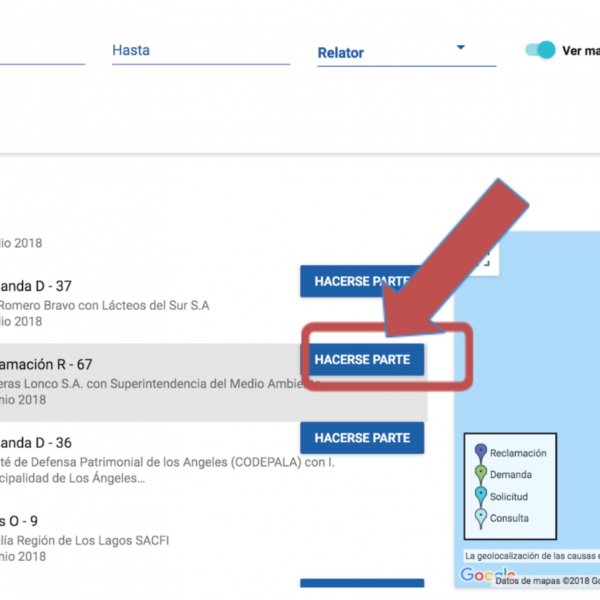This screenshot has height=600, width=600.
Task: Click the Solicitud pin icon in legend
Action: [x=480, y=496]
